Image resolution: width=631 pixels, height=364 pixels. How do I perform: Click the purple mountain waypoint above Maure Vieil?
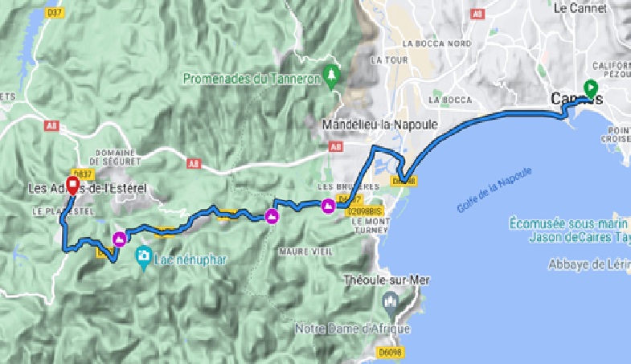click(272, 217)
